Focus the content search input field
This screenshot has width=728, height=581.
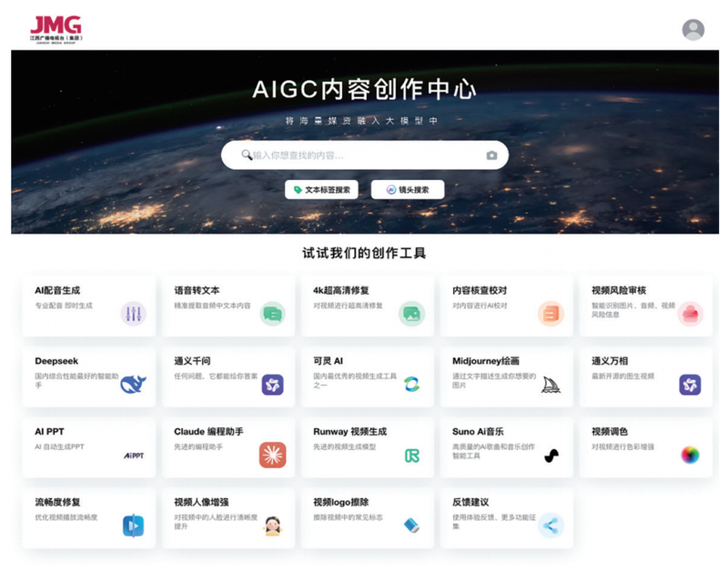tap(364, 155)
